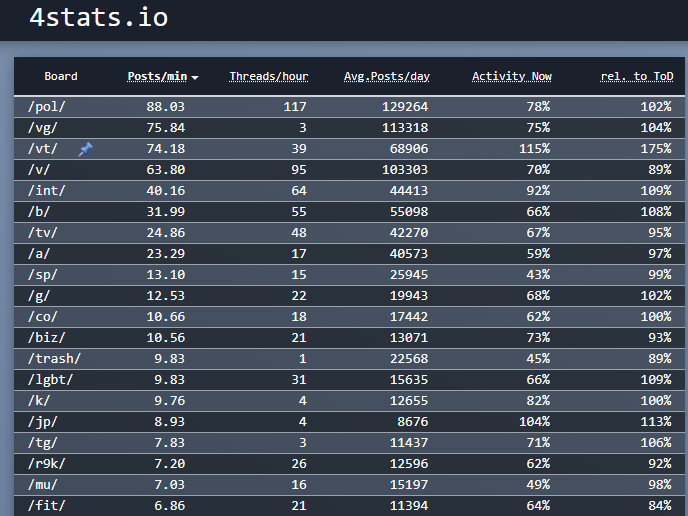Click the /biz/ board row

pos(44,338)
